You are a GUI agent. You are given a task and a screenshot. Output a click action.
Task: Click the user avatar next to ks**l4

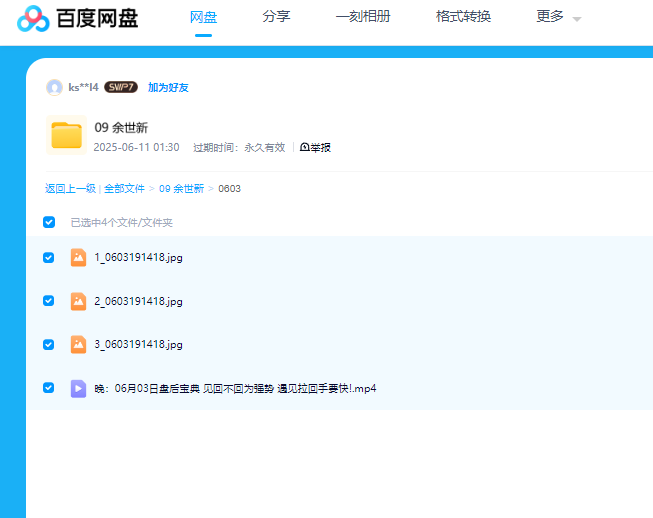pyautogui.click(x=54, y=87)
